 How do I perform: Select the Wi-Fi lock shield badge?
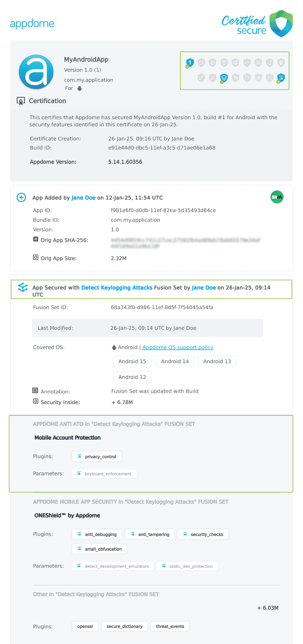pos(224,62)
